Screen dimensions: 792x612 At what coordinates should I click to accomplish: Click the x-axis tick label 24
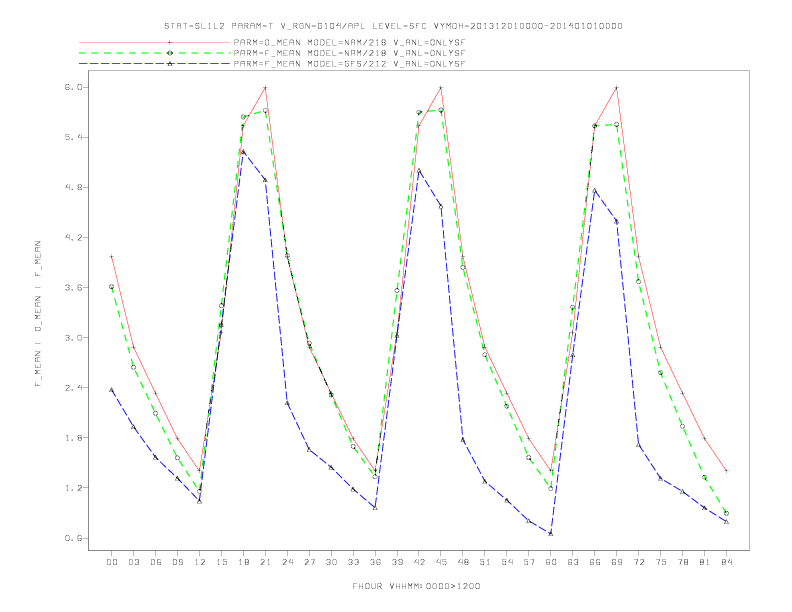pyautogui.click(x=287, y=562)
